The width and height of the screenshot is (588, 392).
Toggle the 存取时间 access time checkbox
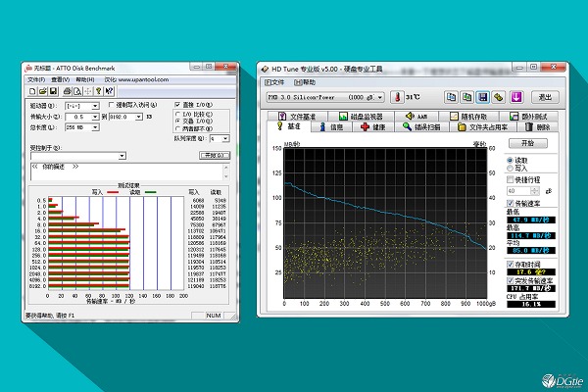tap(510, 265)
